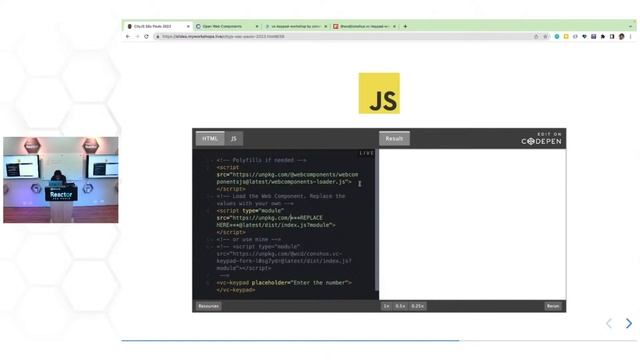Click the share icon in the address bar
The height and width of the screenshot is (360, 640).
tap(536, 37)
